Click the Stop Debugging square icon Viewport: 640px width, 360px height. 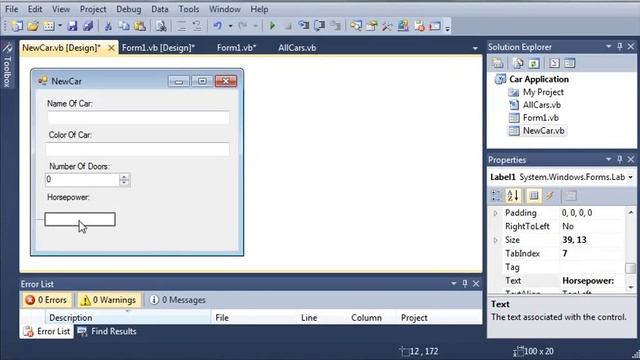pos(288,26)
